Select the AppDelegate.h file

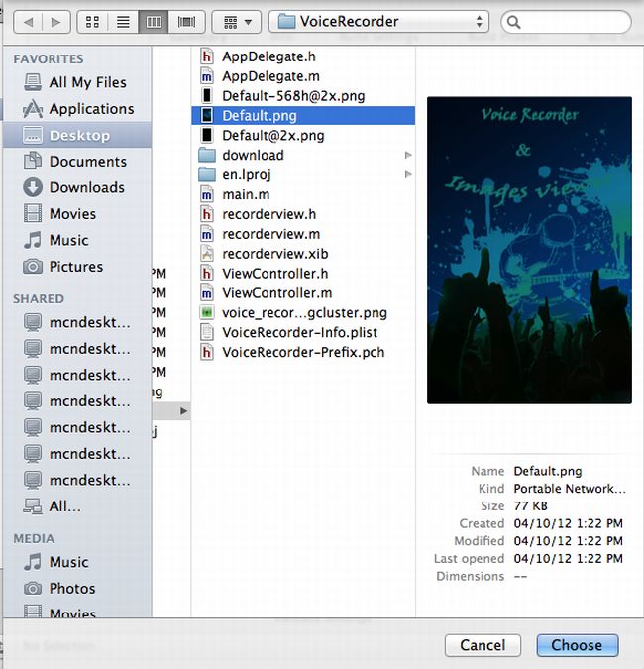(303, 56)
